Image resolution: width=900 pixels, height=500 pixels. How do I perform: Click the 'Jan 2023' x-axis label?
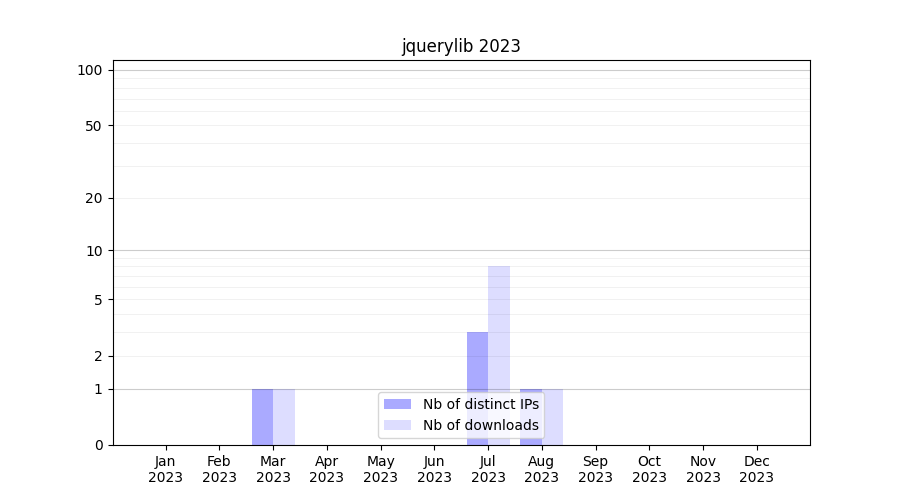[166, 469]
